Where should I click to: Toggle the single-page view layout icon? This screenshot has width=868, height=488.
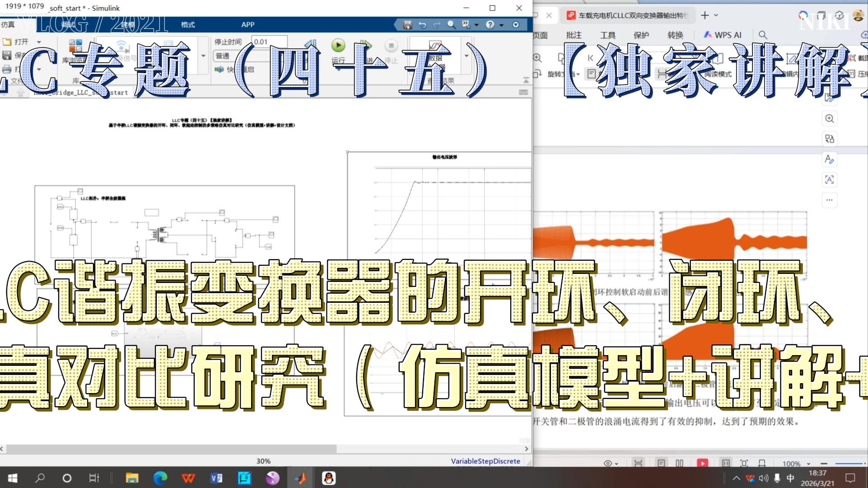point(661,463)
